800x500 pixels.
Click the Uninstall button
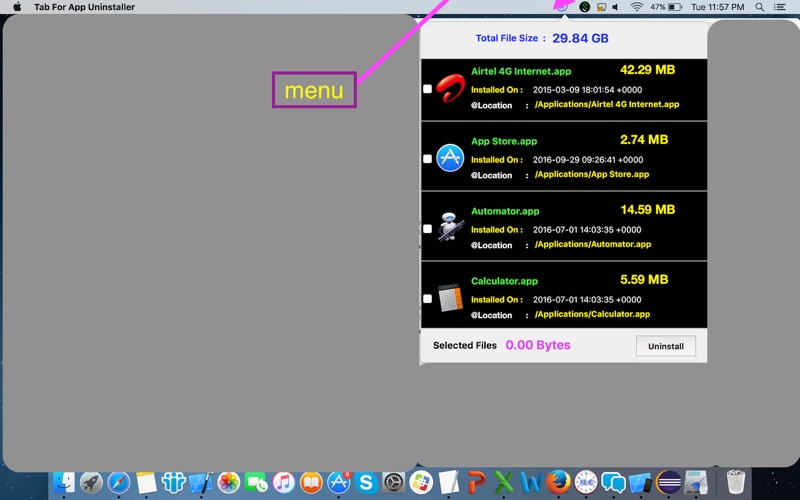666,346
